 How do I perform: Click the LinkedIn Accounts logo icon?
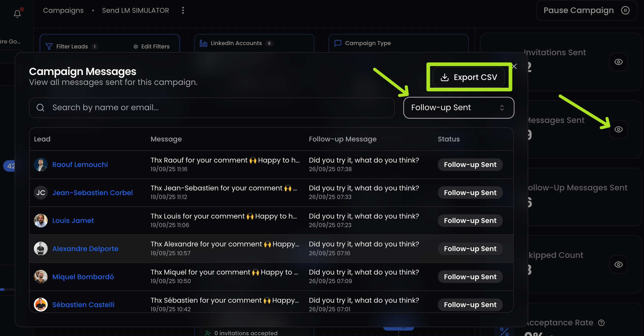coord(203,43)
